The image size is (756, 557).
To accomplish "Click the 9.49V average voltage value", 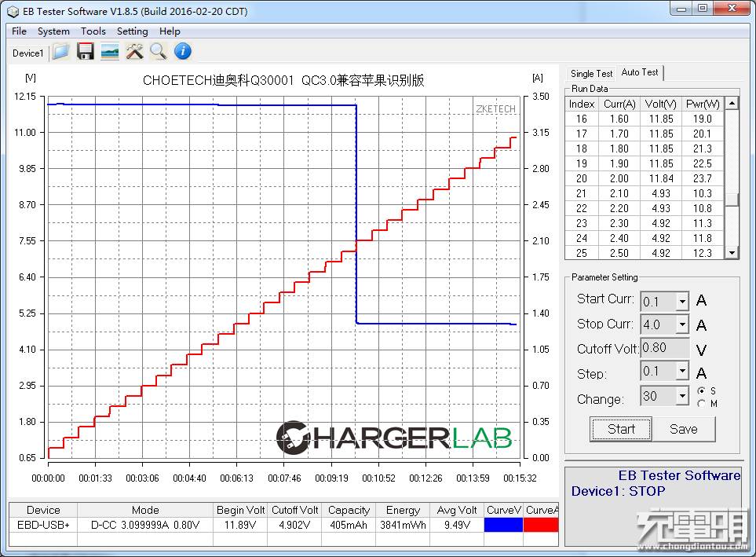I will pos(457,525).
